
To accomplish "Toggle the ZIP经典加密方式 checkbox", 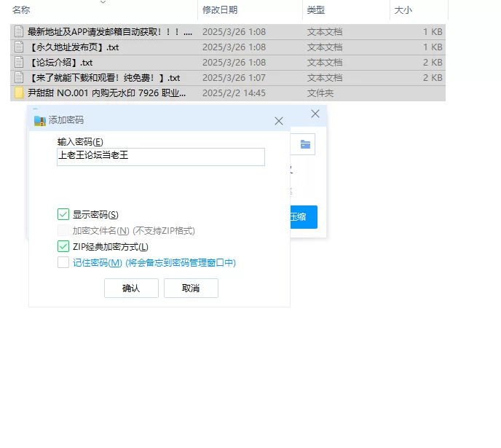I will pyautogui.click(x=63, y=246).
